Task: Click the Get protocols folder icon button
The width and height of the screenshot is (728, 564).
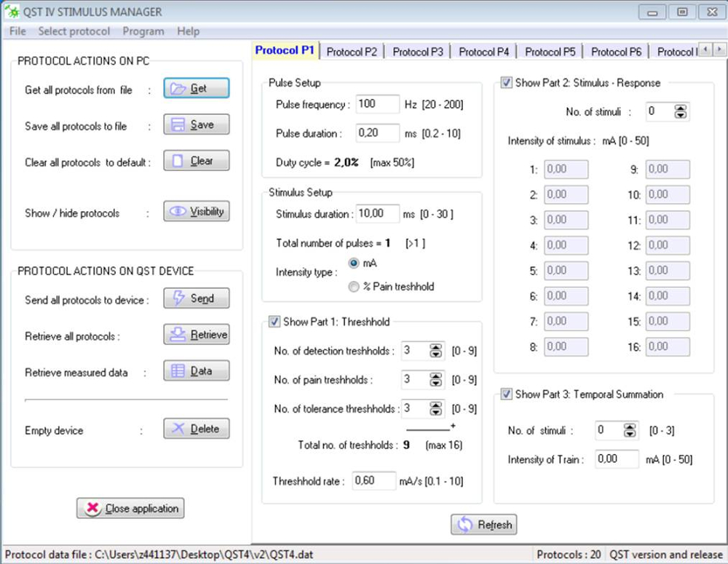Action: 196,89
